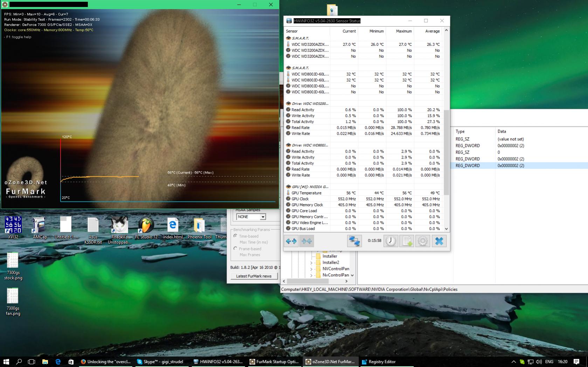Screen dimensions: 588x367
Task: Select Time-based benchmarking radio button
Action: (x=235, y=236)
